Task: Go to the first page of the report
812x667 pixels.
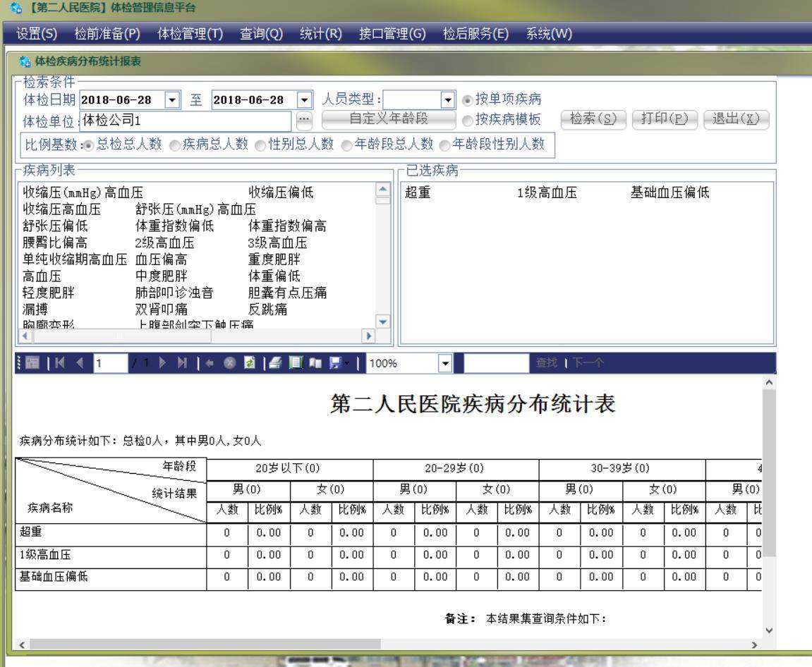Action: click(61, 364)
